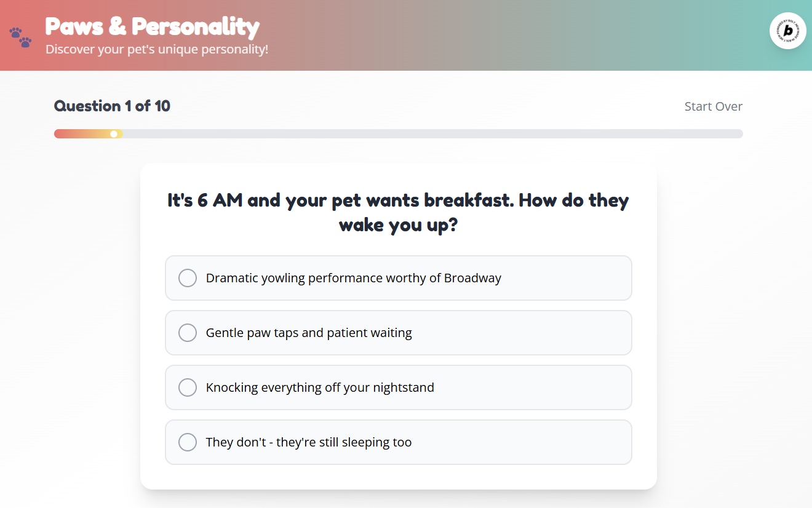Click the 'Question 1 of 10' label
The height and width of the screenshot is (508, 812).
coord(112,106)
